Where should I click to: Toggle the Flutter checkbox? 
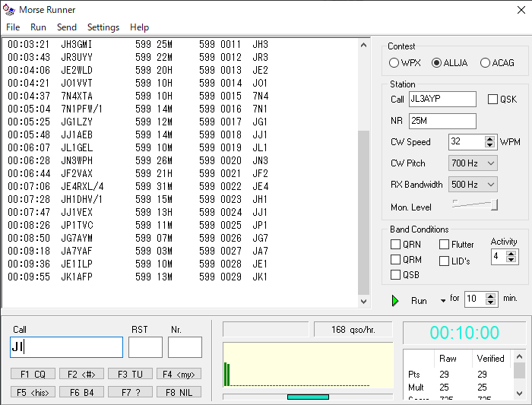[445, 245]
